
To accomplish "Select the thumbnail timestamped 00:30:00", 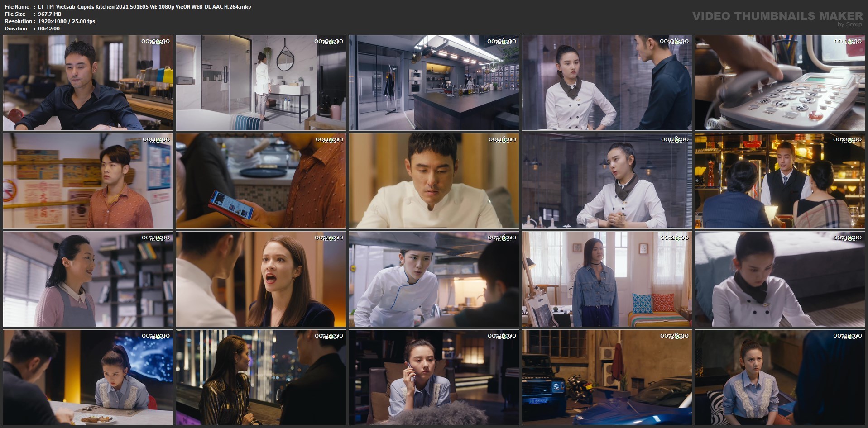I will (x=780, y=279).
